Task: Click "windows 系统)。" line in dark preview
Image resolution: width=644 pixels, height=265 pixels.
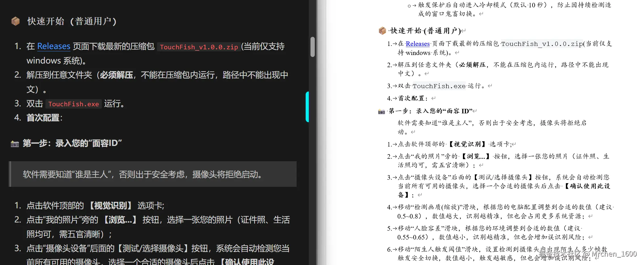Action: pyautogui.click(x=56, y=61)
